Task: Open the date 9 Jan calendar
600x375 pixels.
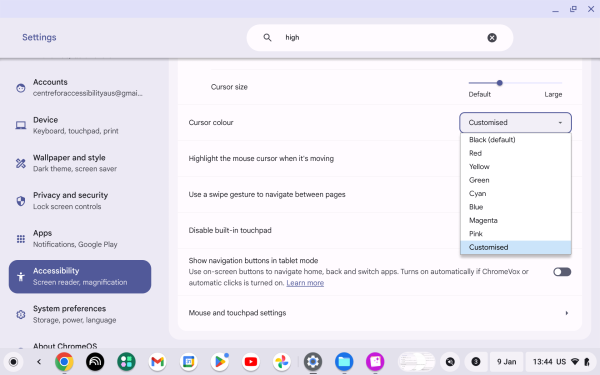Action: [506, 362]
